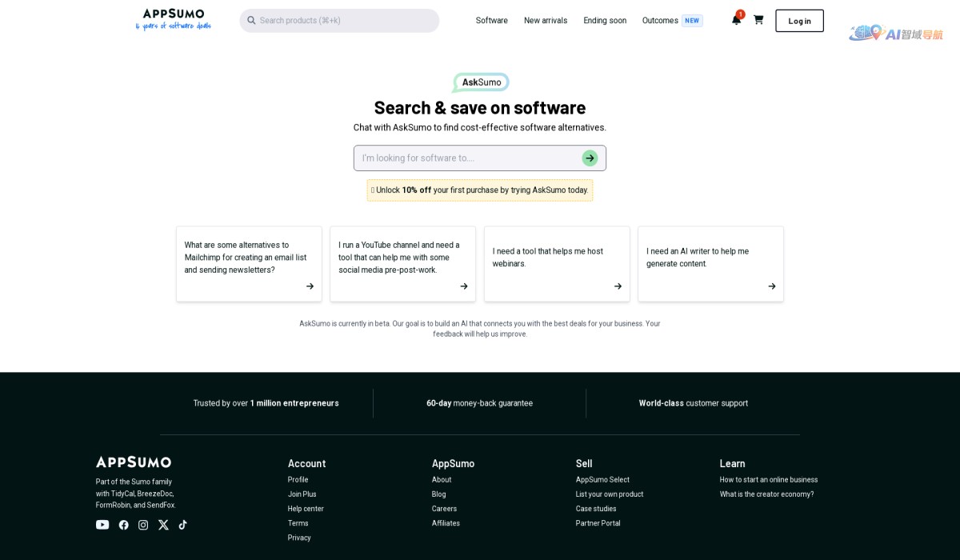Image resolution: width=960 pixels, height=560 pixels.
Task: Open Outcomes section marked NEW
Action: click(x=660, y=21)
